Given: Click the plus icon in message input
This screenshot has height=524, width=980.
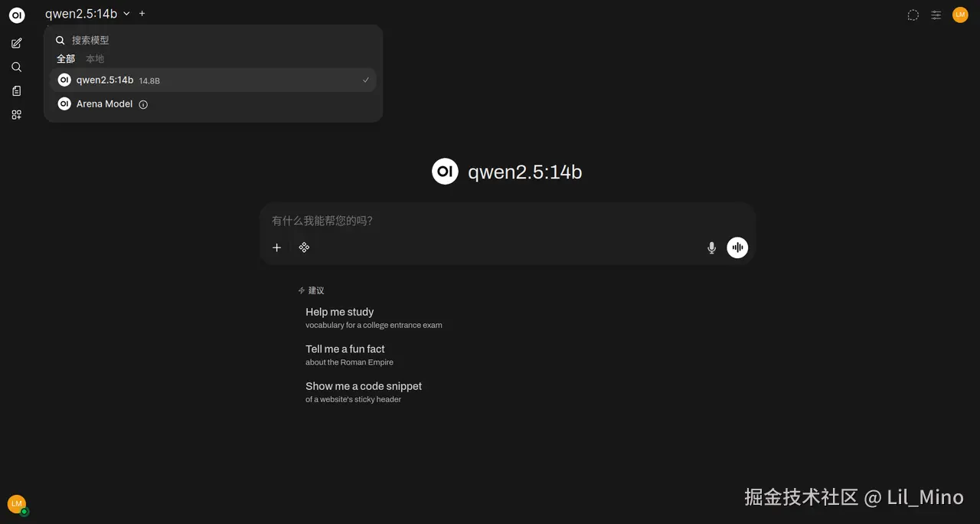Looking at the screenshot, I should click(x=277, y=247).
